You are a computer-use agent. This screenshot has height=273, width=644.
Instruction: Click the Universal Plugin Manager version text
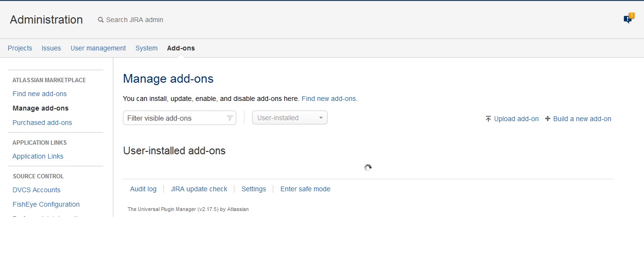[188, 209]
